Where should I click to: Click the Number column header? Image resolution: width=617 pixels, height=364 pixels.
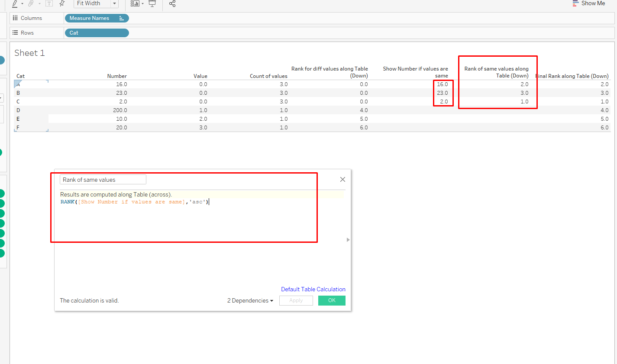pyautogui.click(x=117, y=76)
